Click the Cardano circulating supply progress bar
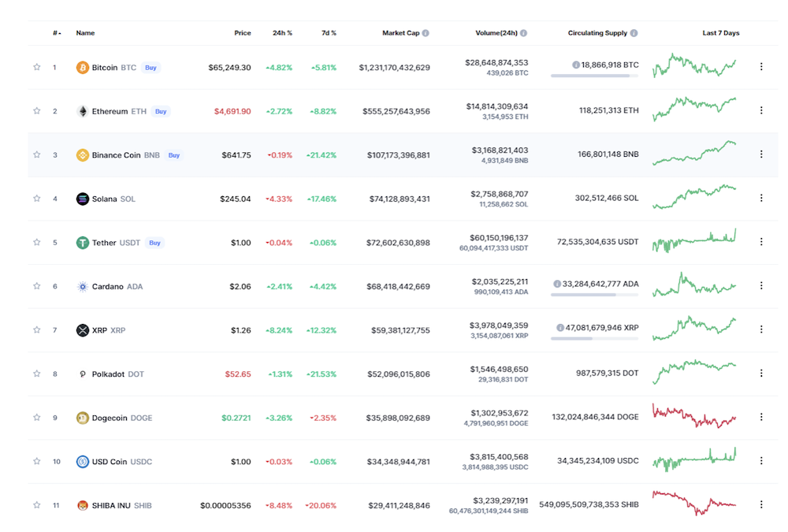Viewport: 788px width, 532px height. (594, 296)
